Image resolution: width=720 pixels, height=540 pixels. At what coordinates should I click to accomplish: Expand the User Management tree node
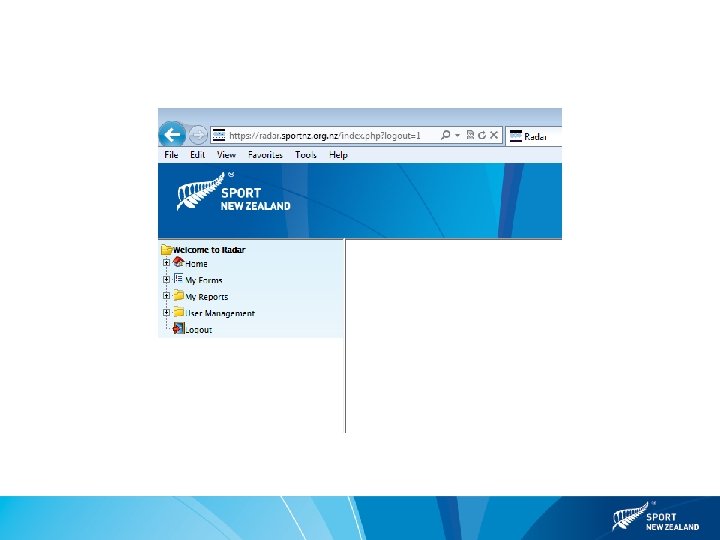point(166,312)
